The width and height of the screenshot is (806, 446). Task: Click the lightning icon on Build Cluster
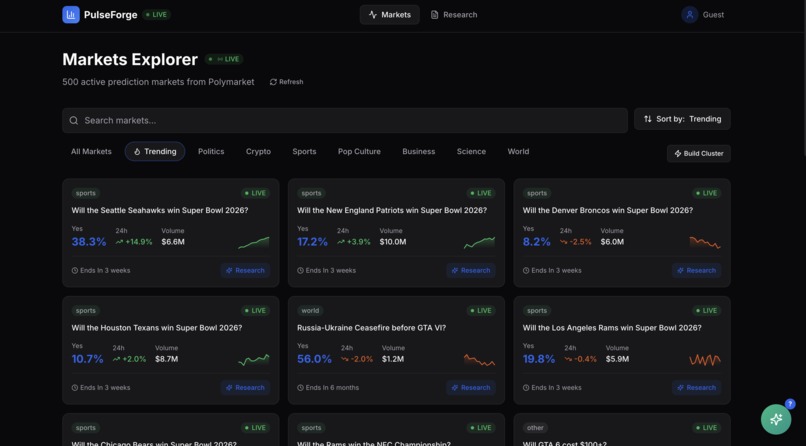click(x=678, y=154)
